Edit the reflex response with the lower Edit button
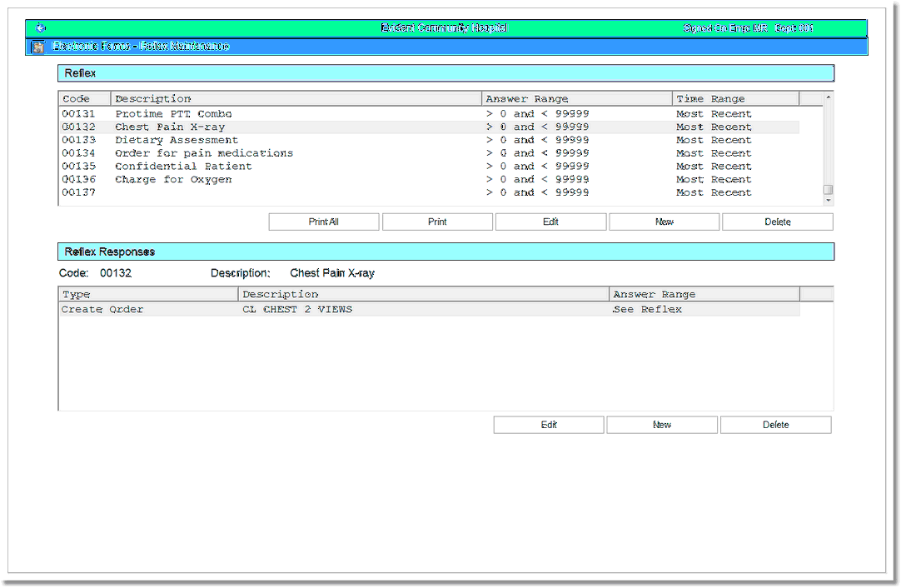Screen dimensions: 901x588 (549, 425)
